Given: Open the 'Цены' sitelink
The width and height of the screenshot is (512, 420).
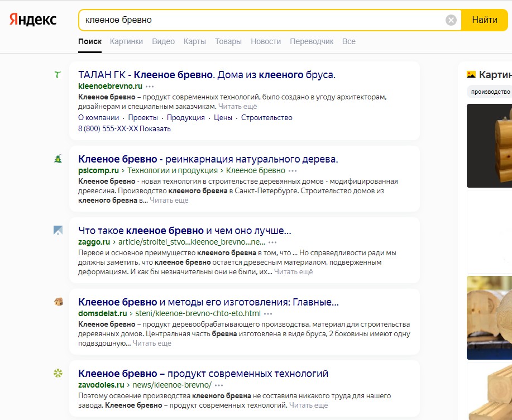Looking at the screenshot, I should point(223,118).
